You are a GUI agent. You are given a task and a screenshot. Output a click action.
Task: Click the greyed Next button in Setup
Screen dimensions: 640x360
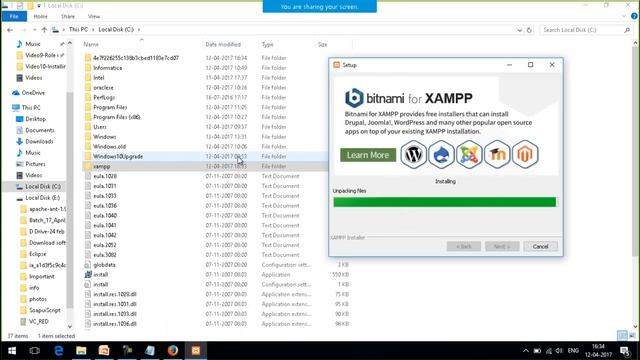(x=502, y=247)
